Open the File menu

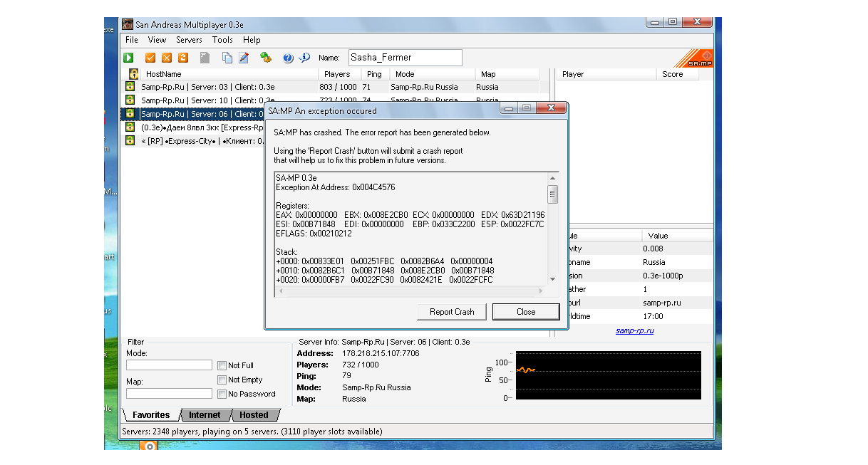pos(132,40)
